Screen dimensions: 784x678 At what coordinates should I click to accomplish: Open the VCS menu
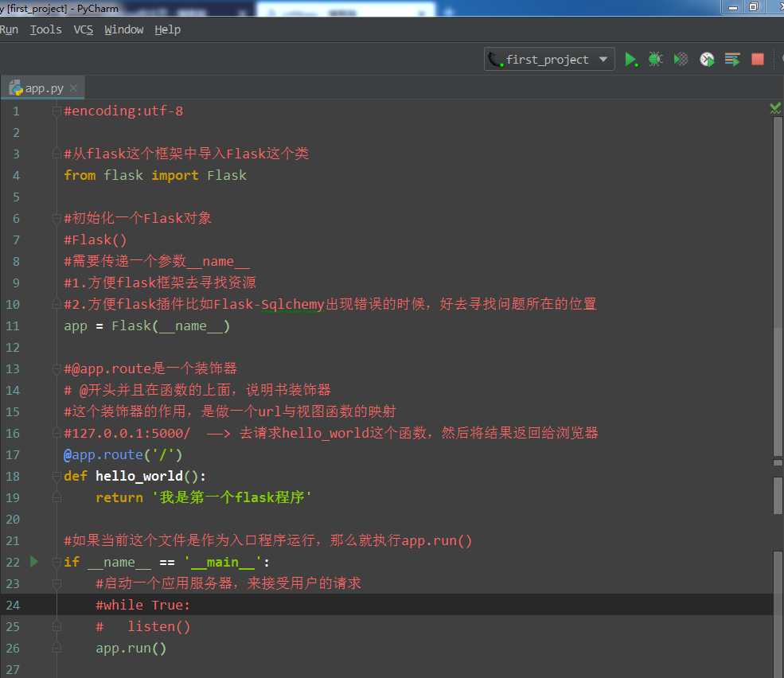click(83, 29)
